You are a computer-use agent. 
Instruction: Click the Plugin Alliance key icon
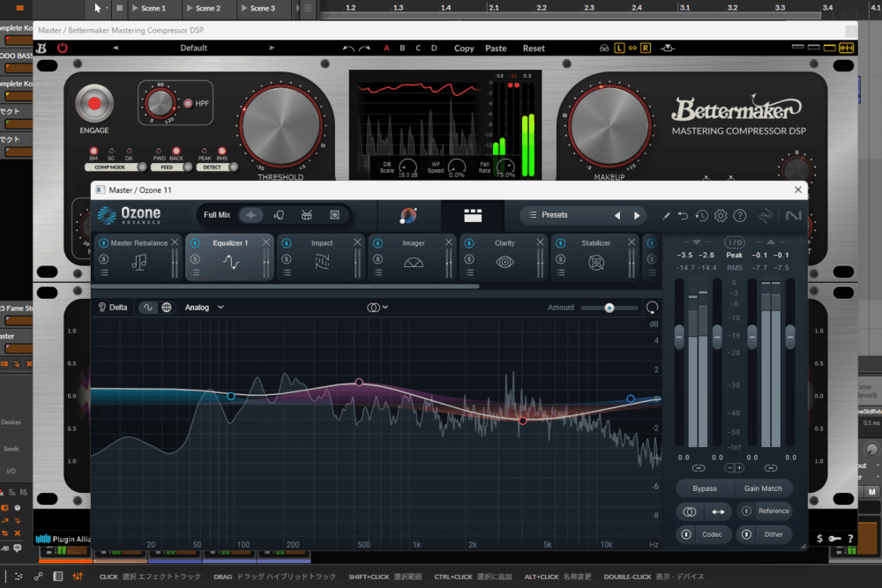coord(834,539)
